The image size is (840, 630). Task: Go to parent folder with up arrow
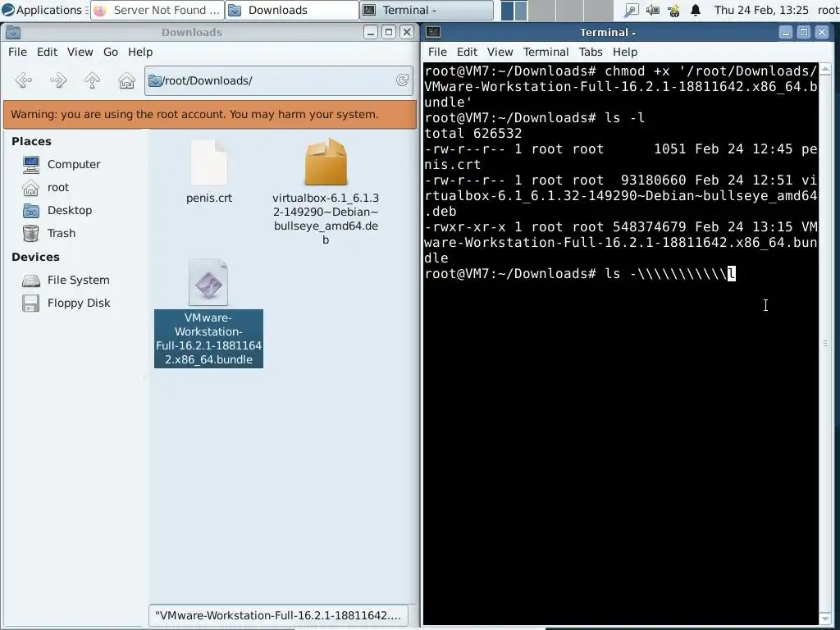pos(92,80)
